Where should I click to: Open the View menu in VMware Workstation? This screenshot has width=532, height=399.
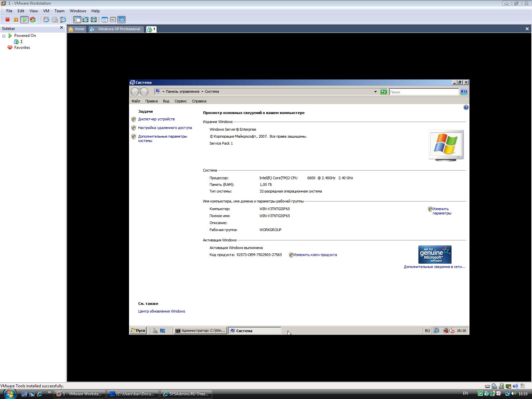point(34,11)
